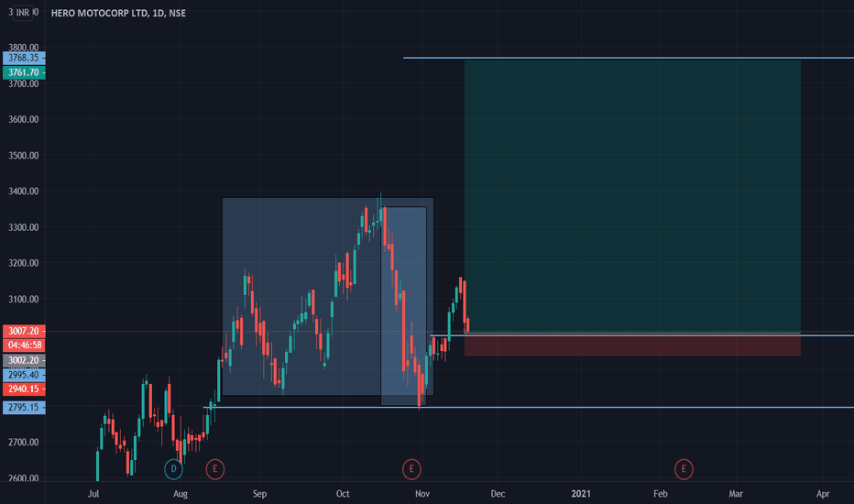The width and height of the screenshot is (854, 504).
Task: Click the 3100.00 price axis label
Action: (24, 299)
